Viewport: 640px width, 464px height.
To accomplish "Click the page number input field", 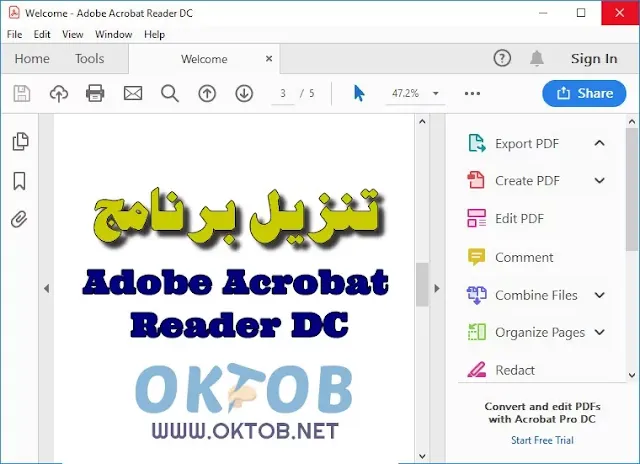I will point(283,94).
